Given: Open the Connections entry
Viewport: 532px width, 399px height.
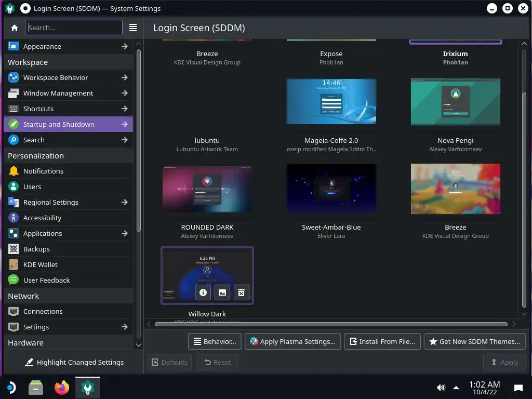Looking at the screenshot, I should pos(68,311).
